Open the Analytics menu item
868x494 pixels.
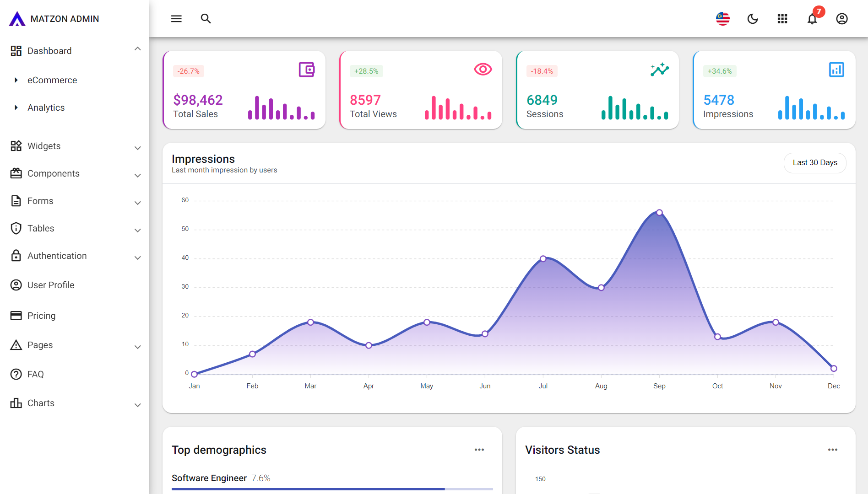click(x=46, y=107)
